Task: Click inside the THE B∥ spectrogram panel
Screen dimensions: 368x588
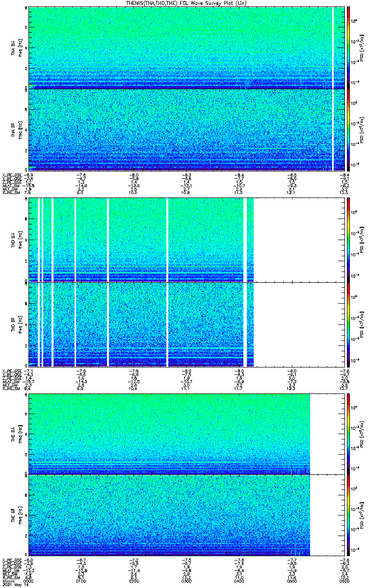Action: point(187,515)
